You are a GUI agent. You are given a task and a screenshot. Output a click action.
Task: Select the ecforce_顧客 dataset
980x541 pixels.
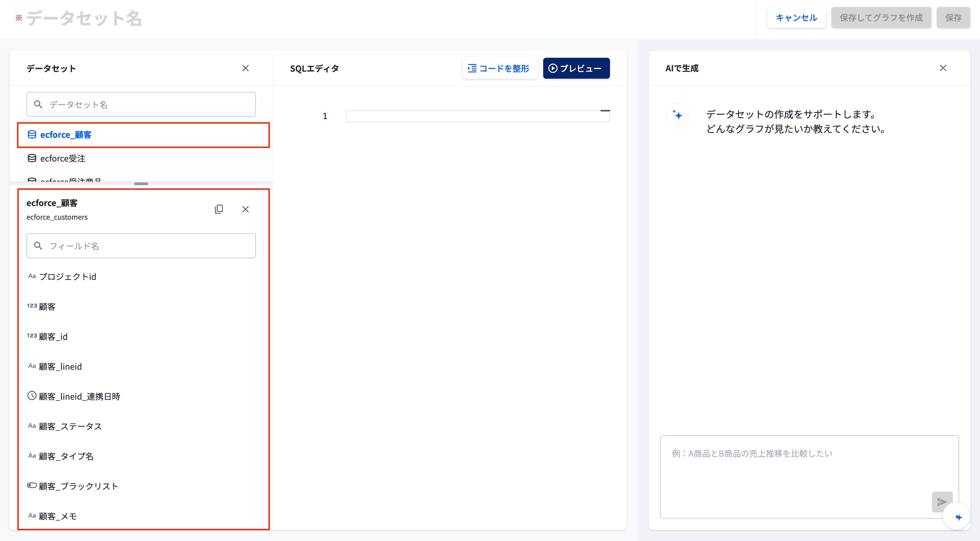[143, 135]
